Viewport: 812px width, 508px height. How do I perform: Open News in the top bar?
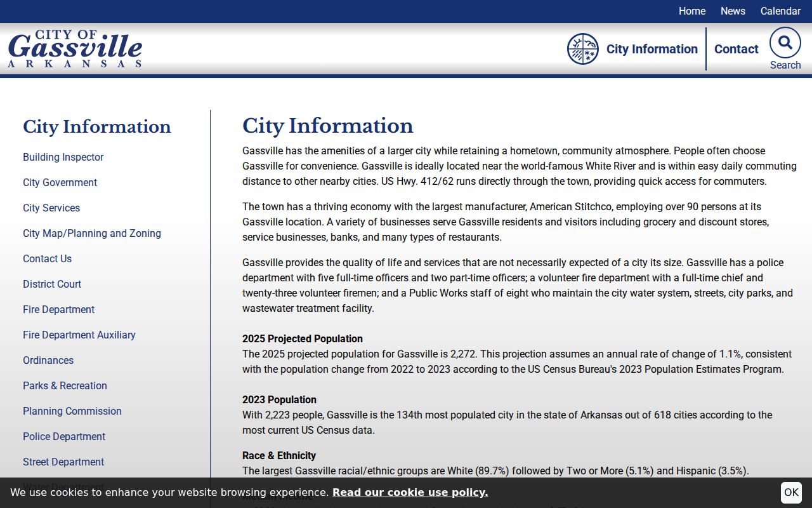point(733,11)
